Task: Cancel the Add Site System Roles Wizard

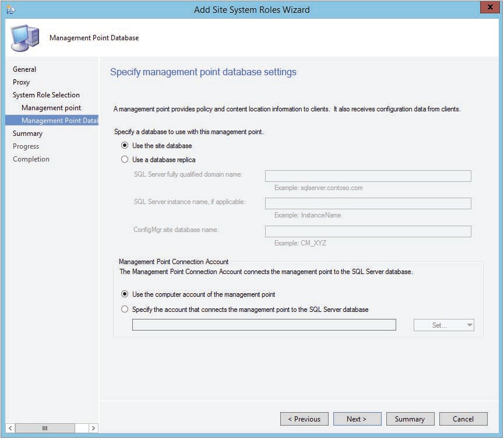Action: [463, 419]
